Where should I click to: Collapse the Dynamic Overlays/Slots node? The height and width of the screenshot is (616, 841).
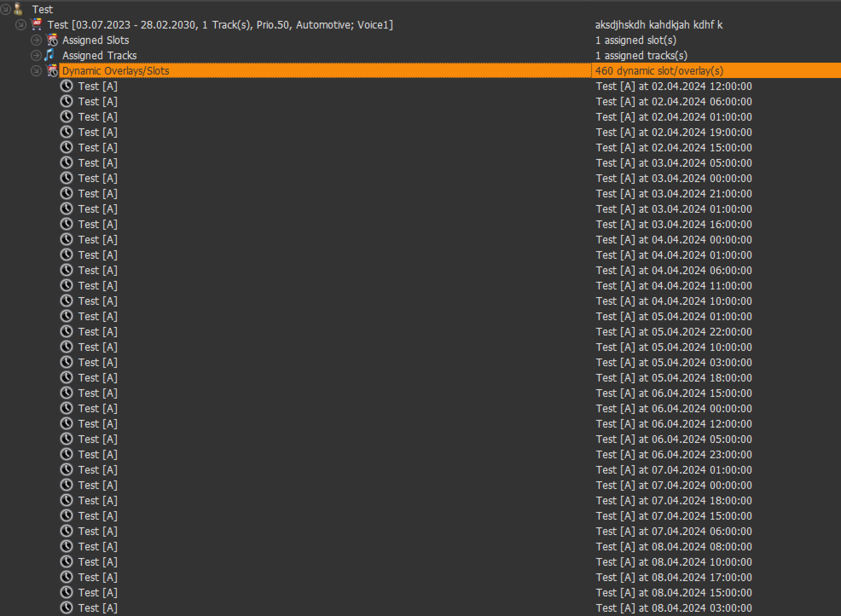coord(36,71)
